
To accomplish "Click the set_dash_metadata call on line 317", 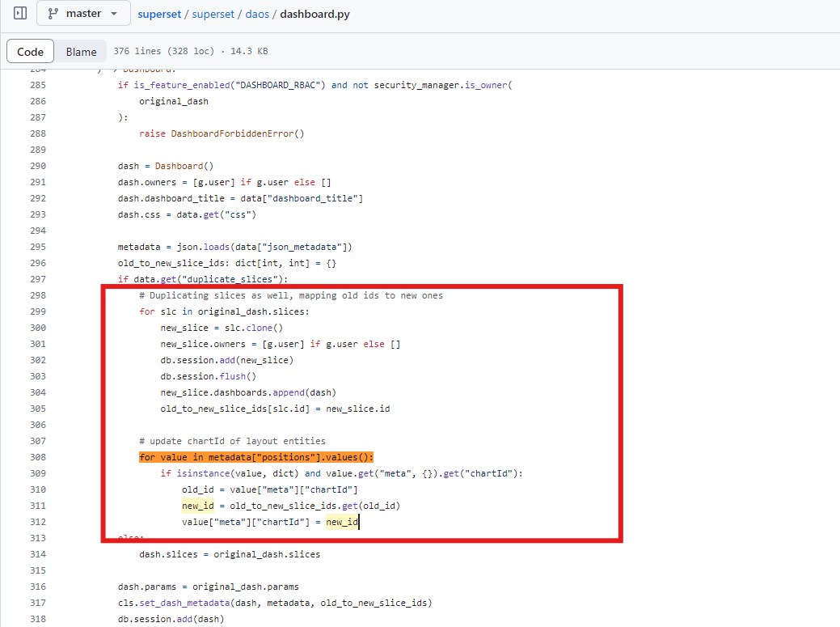I will tap(275, 603).
